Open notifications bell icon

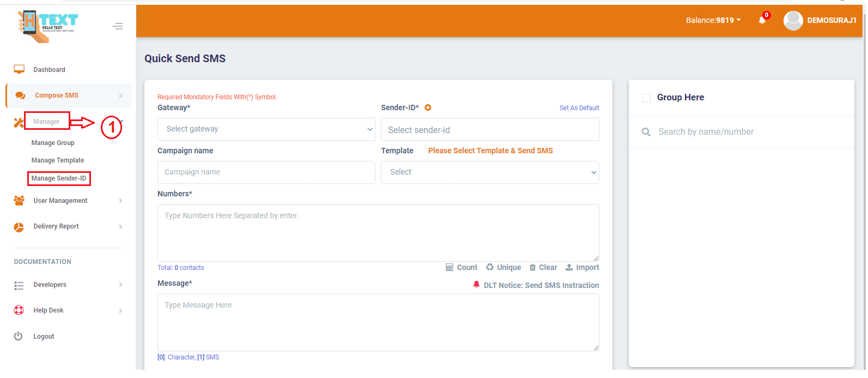pyautogui.click(x=762, y=20)
